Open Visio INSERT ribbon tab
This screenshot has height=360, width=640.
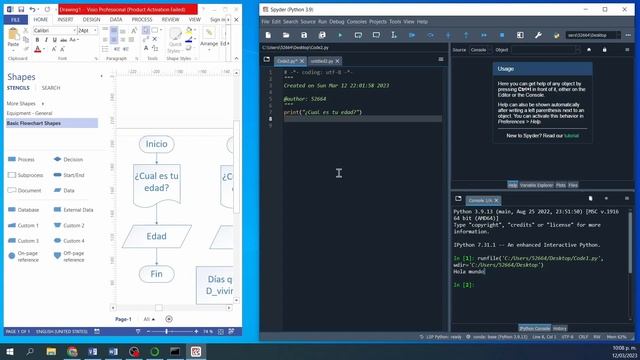coord(65,20)
